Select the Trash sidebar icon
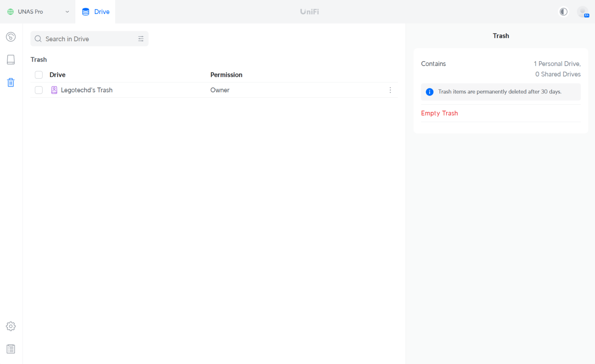Screen dimensions: 595x364 11,82
